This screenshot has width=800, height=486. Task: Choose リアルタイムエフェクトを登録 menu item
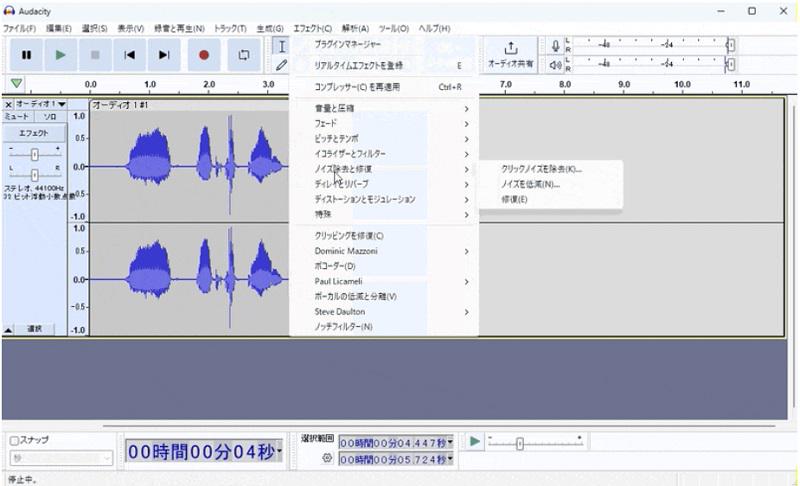click(384, 65)
